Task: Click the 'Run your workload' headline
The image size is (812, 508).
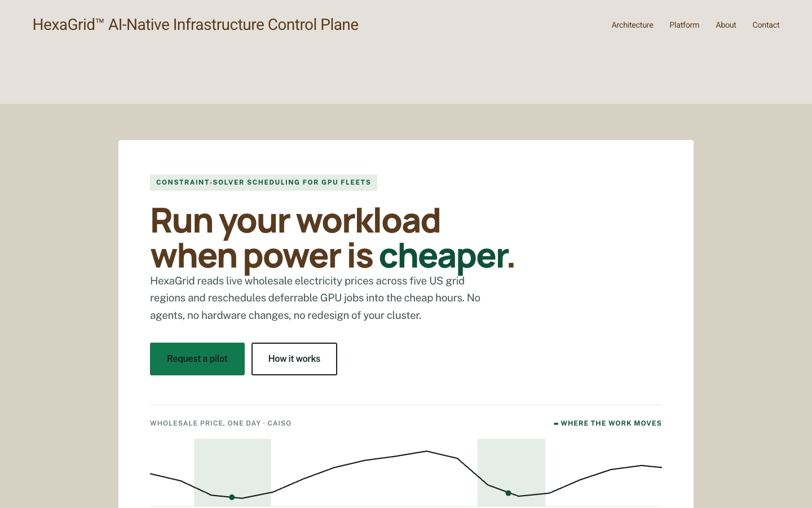Action: pos(333,238)
